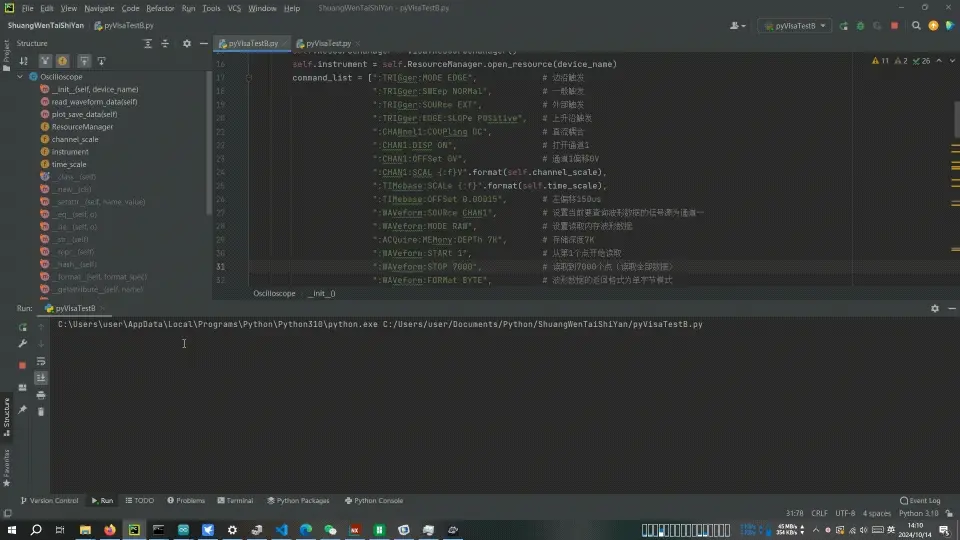Hide the Structure panel with minus icon
The height and width of the screenshot is (540, 960).
coord(204,43)
